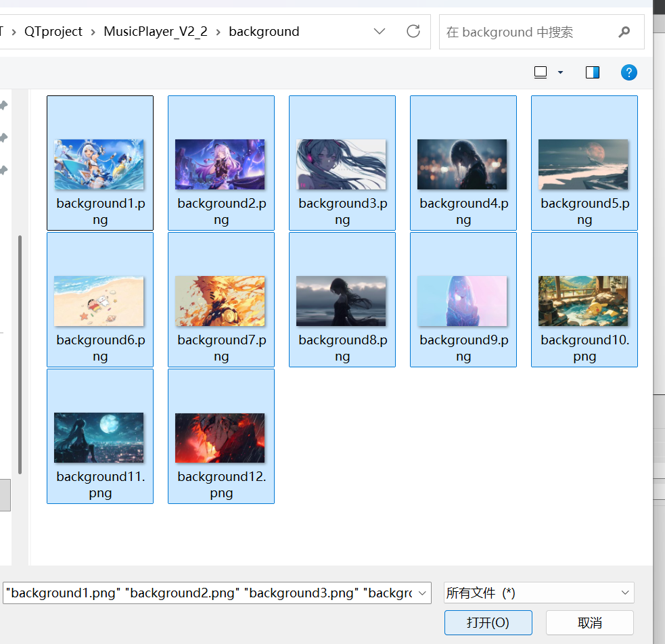Select the background breadcrumb segment
The width and height of the screenshot is (665, 644).
click(264, 32)
